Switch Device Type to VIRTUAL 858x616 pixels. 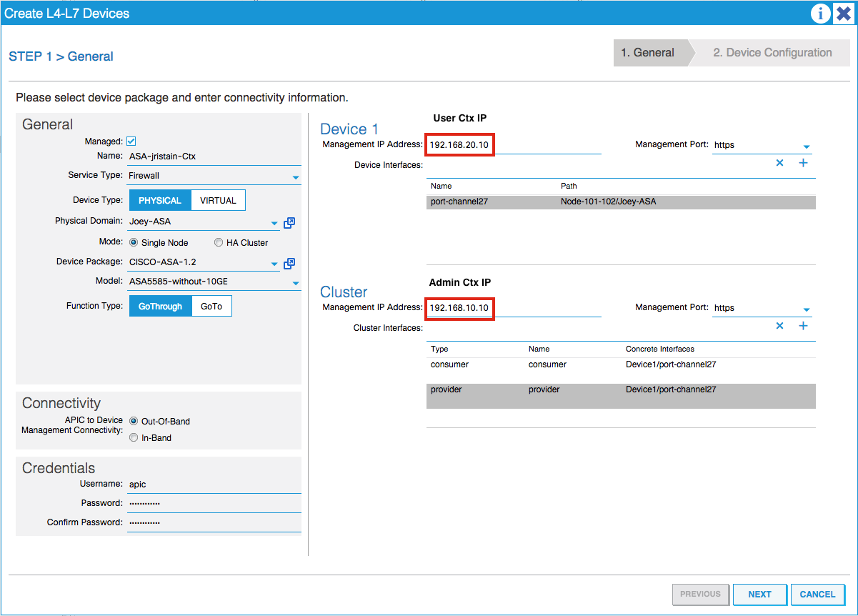pyautogui.click(x=218, y=200)
